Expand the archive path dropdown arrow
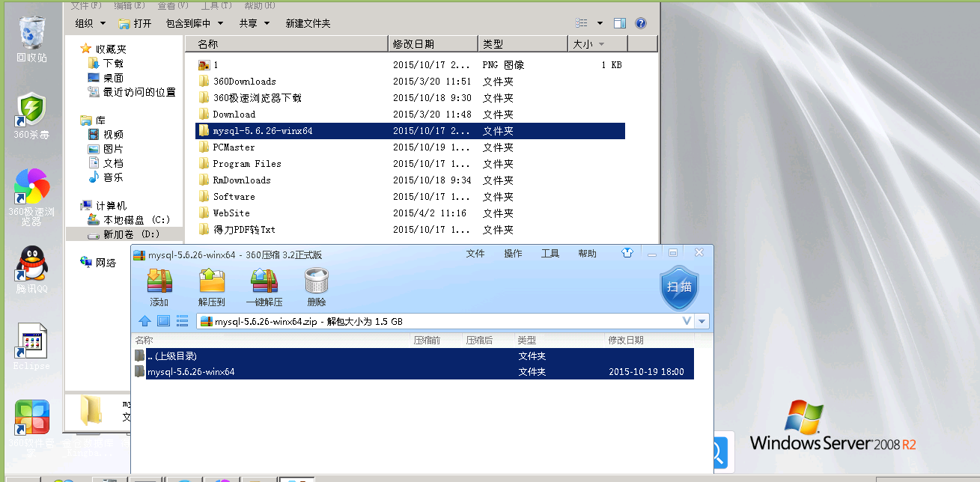This screenshot has height=482, width=980. tap(701, 322)
